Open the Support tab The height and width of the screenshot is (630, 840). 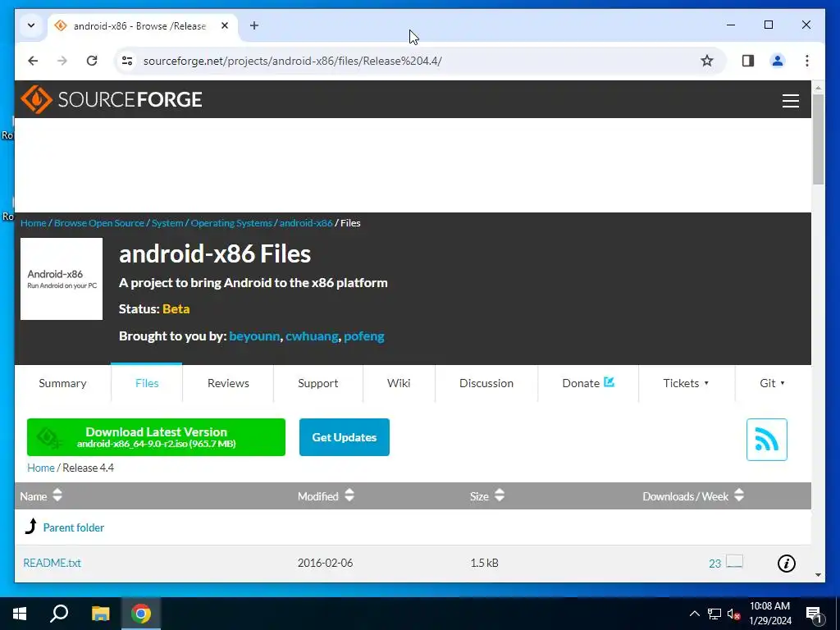(318, 383)
